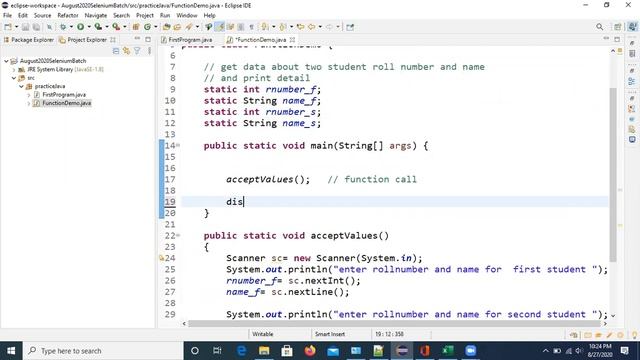This screenshot has height=360, width=640.
Task: Open the Help menu
Action: [209, 16]
